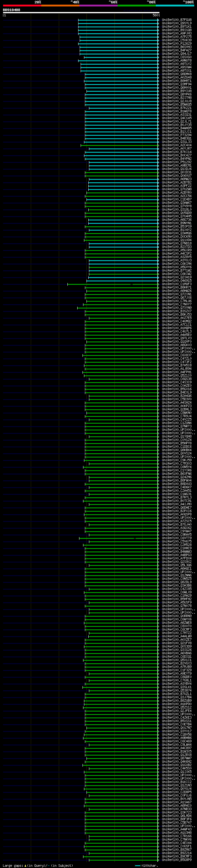Select the UniRef100_B0JY35 label

pos(176,125)
